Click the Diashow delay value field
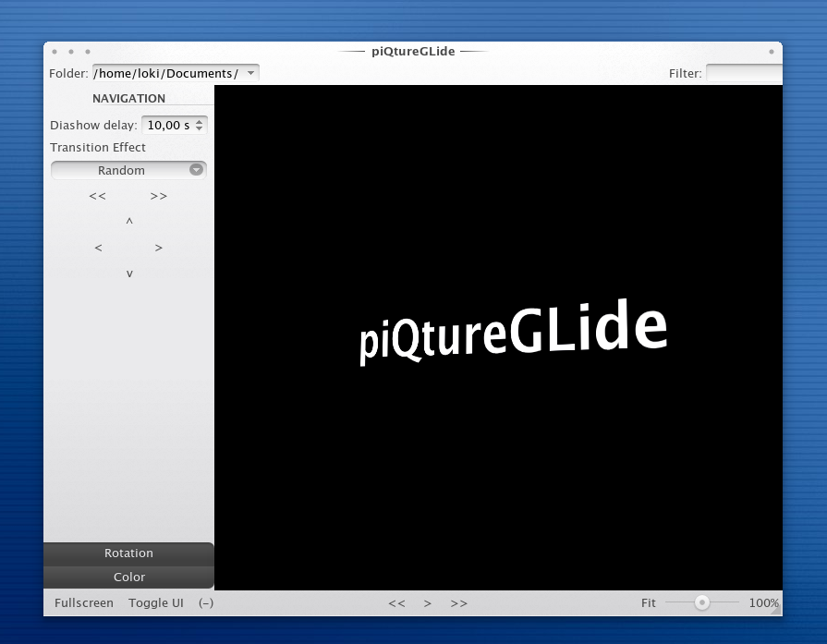 pos(168,125)
